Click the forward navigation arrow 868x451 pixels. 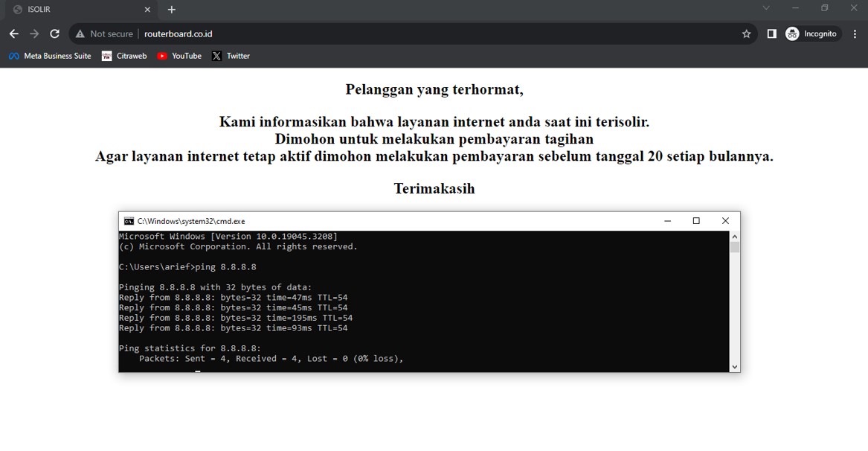click(33, 33)
